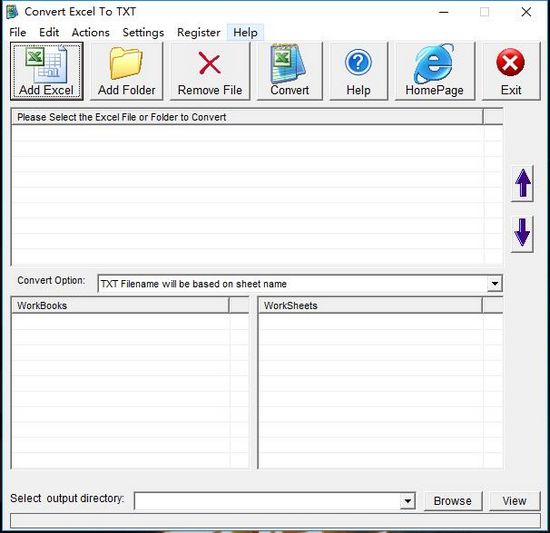Select the TXT Filename convert option combo box

pyautogui.click(x=300, y=283)
